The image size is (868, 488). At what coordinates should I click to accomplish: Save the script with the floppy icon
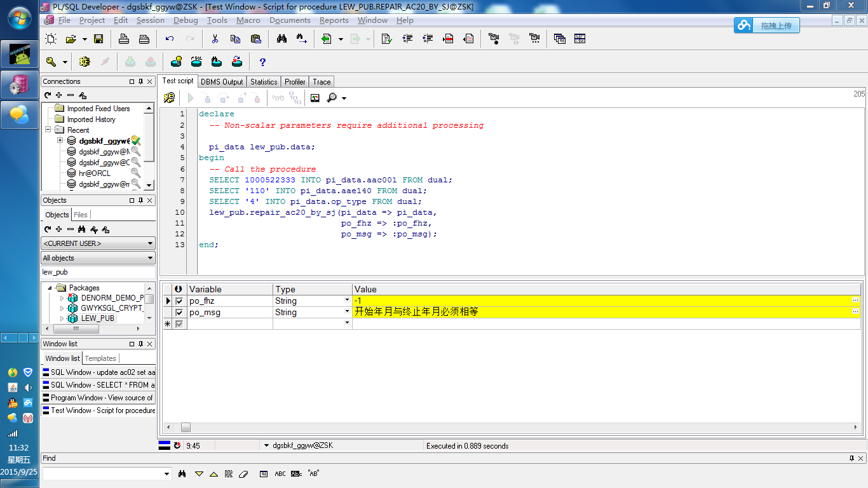pos(98,39)
